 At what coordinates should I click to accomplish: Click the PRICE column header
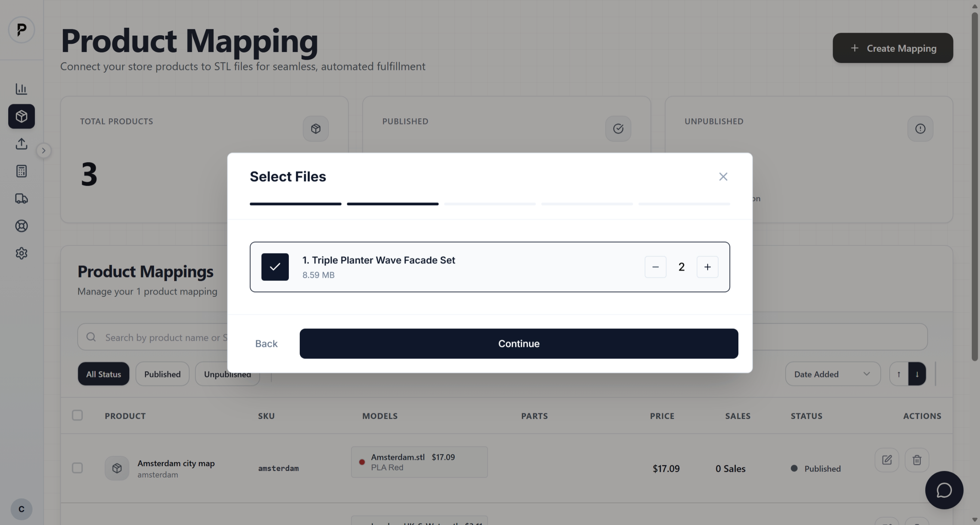662,416
